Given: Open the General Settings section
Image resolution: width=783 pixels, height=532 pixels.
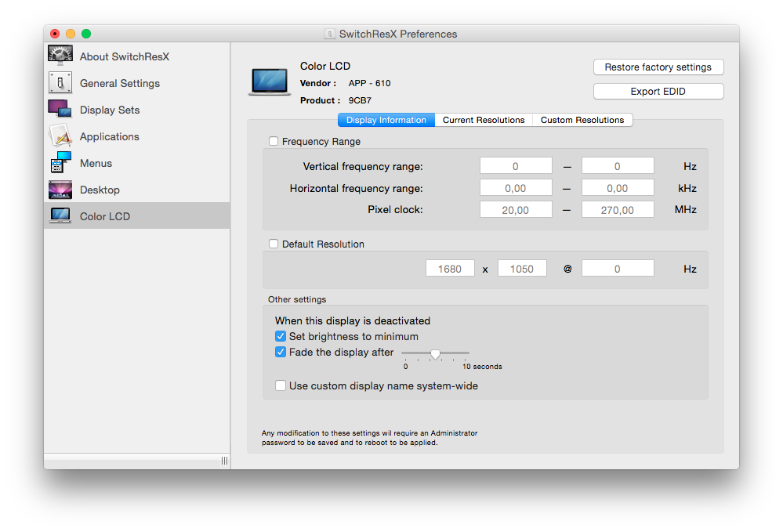Looking at the screenshot, I should 137,83.
